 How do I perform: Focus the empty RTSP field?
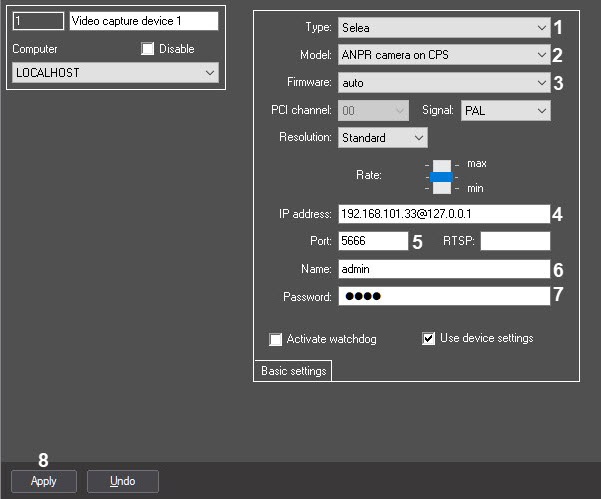point(515,241)
